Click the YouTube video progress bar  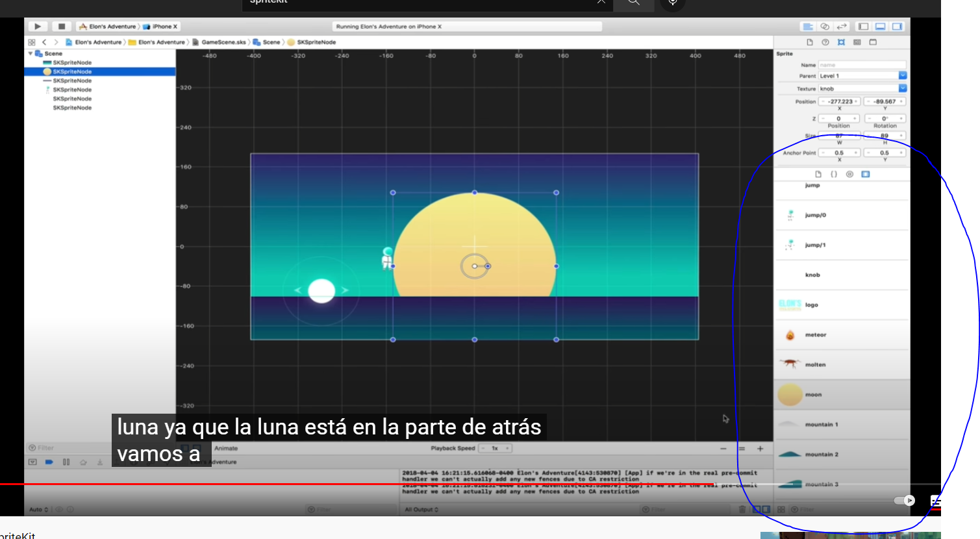coord(390,484)
